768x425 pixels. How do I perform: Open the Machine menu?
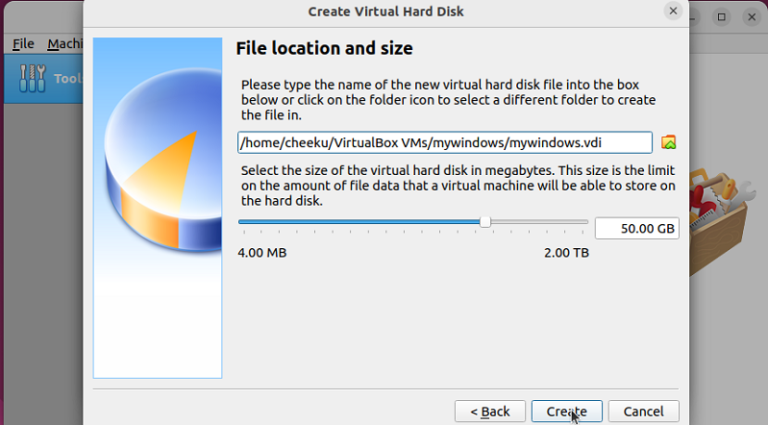tap(65, 44)
